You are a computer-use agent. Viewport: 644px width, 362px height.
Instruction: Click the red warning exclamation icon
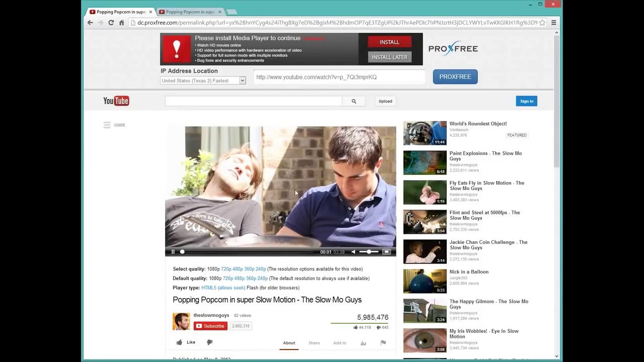[177, 49]
